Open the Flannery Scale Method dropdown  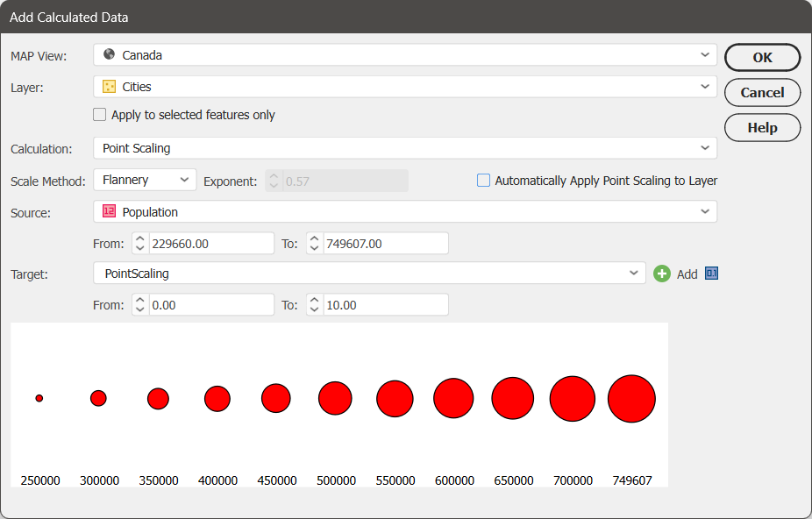point(184,180)
